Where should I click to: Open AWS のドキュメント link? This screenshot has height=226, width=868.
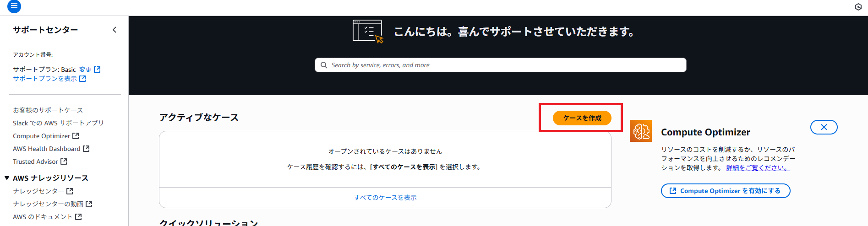[x=43, y=217]
